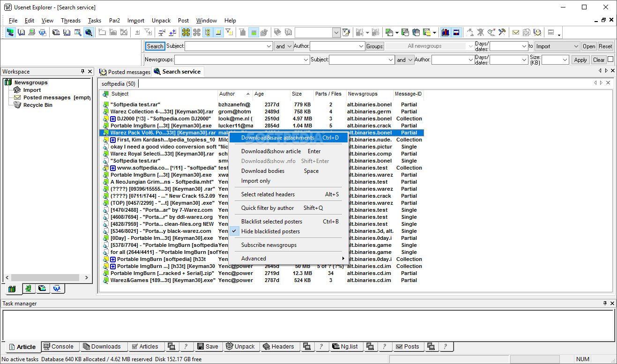
Task: Toggle the highlighted bar-chart toolbar button
Action: [x=445, y=32]
